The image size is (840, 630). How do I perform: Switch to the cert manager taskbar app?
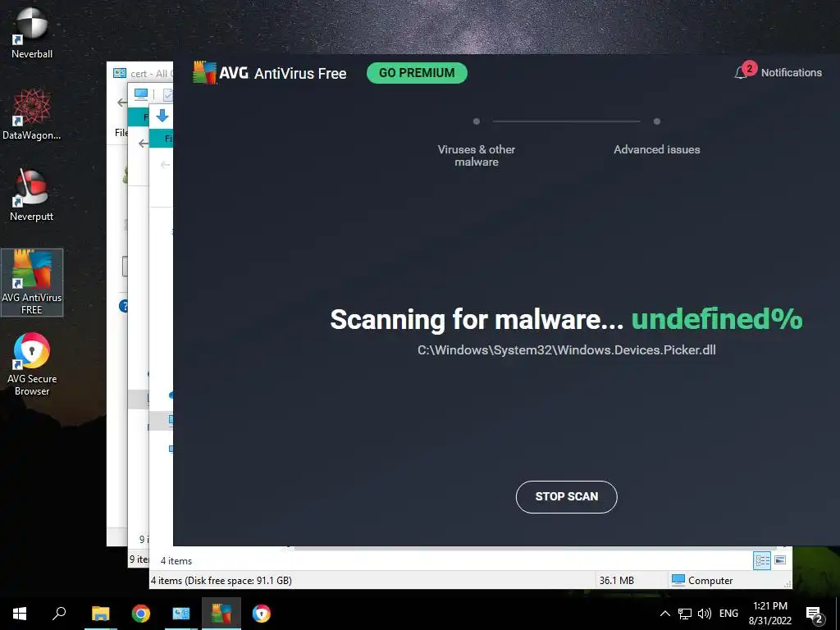[x=181, y=614]
